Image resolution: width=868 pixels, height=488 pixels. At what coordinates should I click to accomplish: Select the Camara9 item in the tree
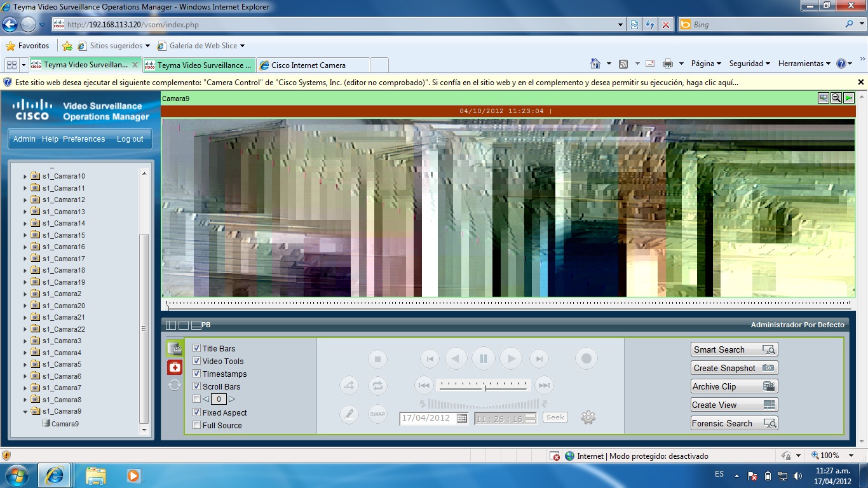[x=65, y=424]
